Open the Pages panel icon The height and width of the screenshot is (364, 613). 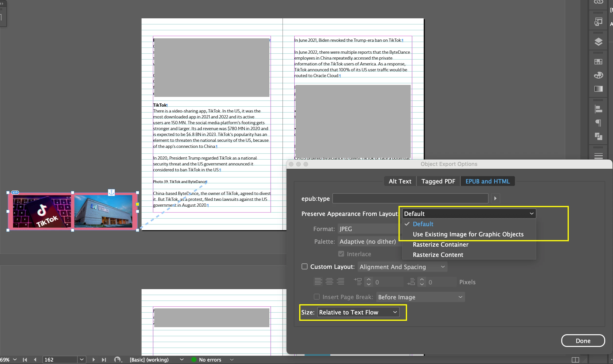click(598, 22)
